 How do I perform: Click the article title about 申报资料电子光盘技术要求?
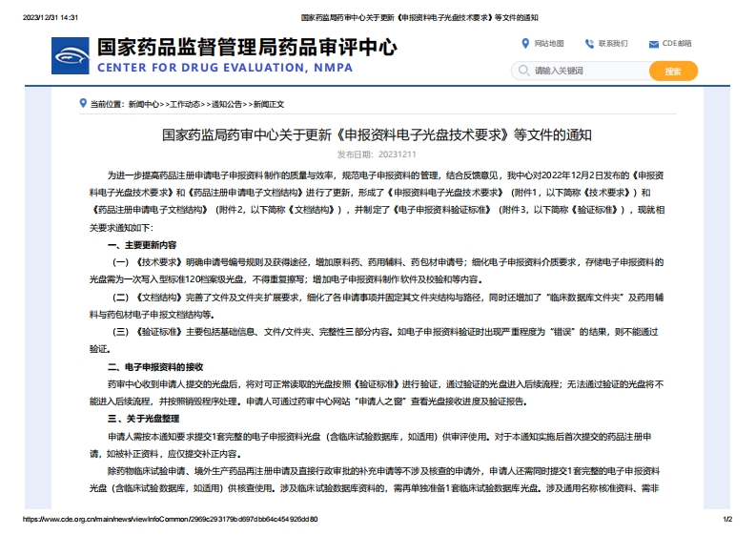pyautogui.click(x=377, y=134)
